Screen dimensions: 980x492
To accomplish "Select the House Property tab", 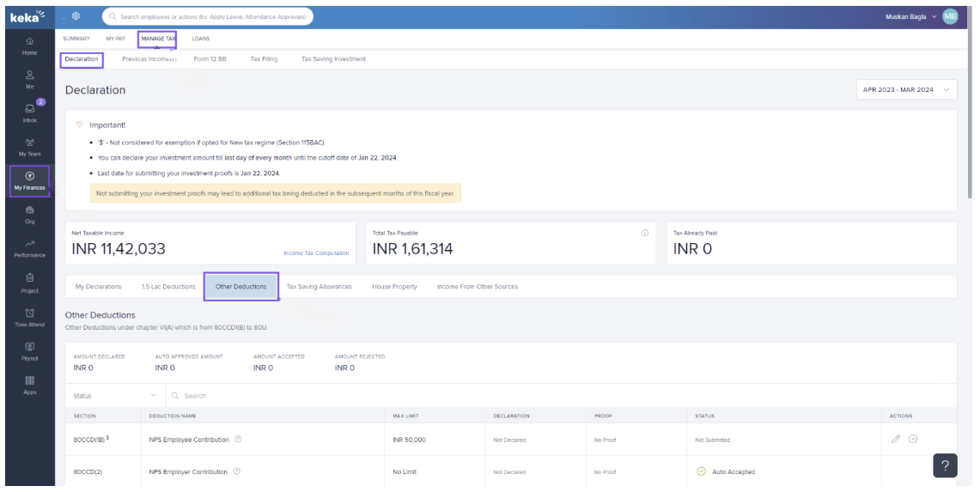I will pos(394,287).
